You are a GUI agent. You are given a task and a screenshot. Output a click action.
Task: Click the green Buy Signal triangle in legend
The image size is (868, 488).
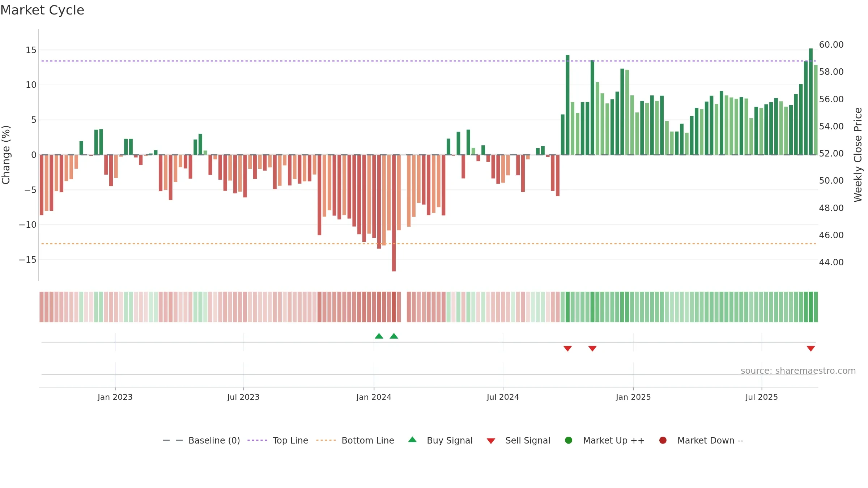pos(412,440)
